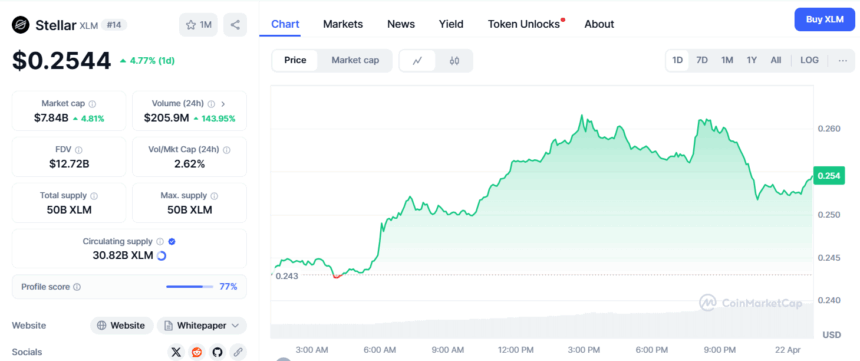This screenshot has height=361, width=860.
Task: Click the 0.243 opening price label
Action: 287,276
